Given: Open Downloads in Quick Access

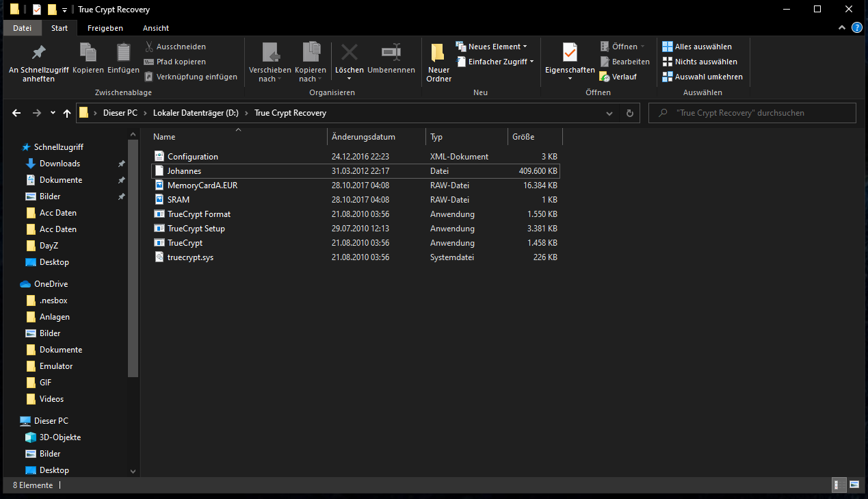Looking at the screenshot, I should click(60, 164).
